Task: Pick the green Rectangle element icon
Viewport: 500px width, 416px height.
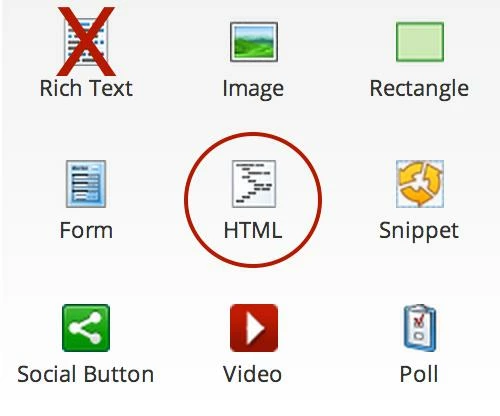Action: click(420, 42)
